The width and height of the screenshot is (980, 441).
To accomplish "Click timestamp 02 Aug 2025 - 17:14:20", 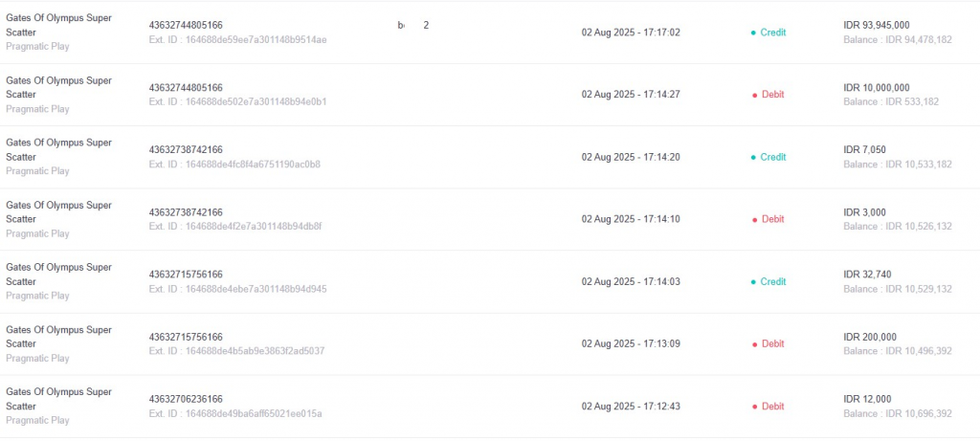I will point(631,158).
